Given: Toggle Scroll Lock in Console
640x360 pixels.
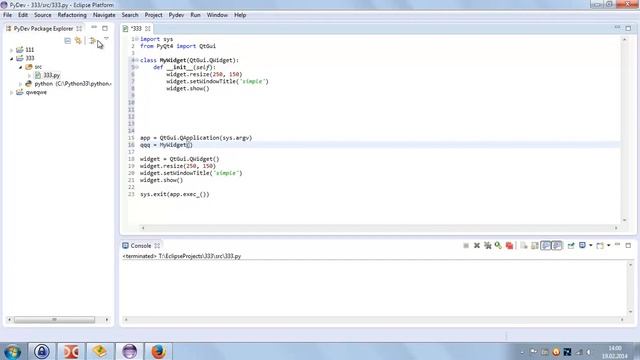Looking at the screenshot, I should coord(534,246).
